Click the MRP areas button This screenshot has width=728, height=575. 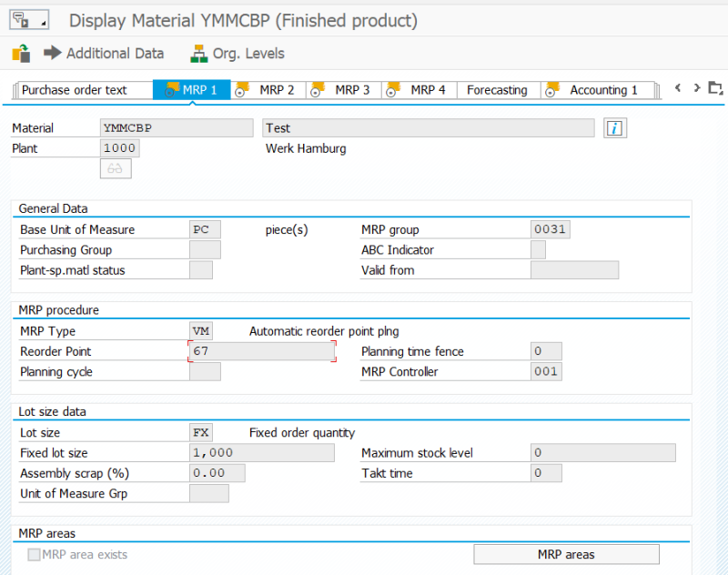(566, 555)
